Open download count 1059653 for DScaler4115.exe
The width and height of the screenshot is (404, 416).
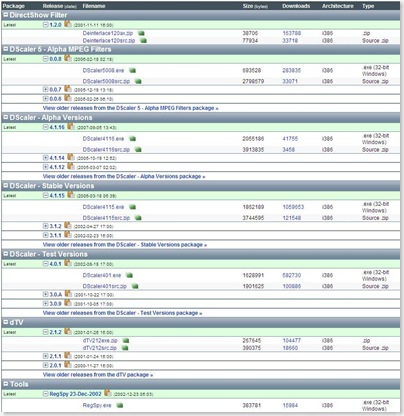pos(293,207)
